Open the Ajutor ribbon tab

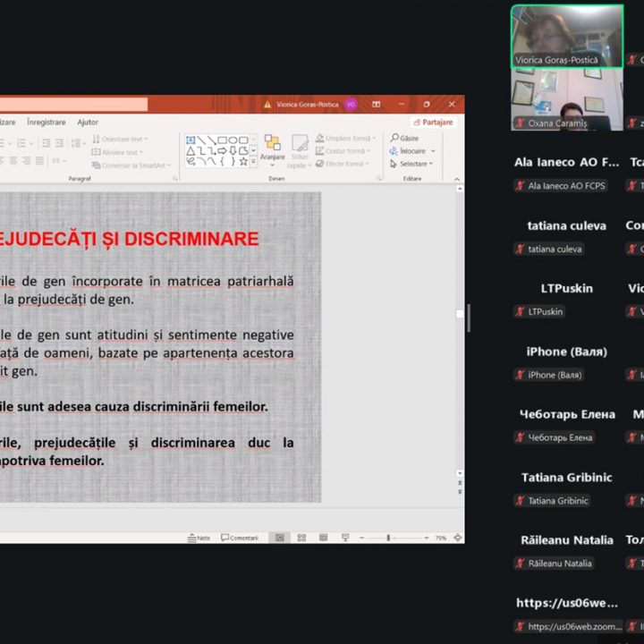coord(88,122)
